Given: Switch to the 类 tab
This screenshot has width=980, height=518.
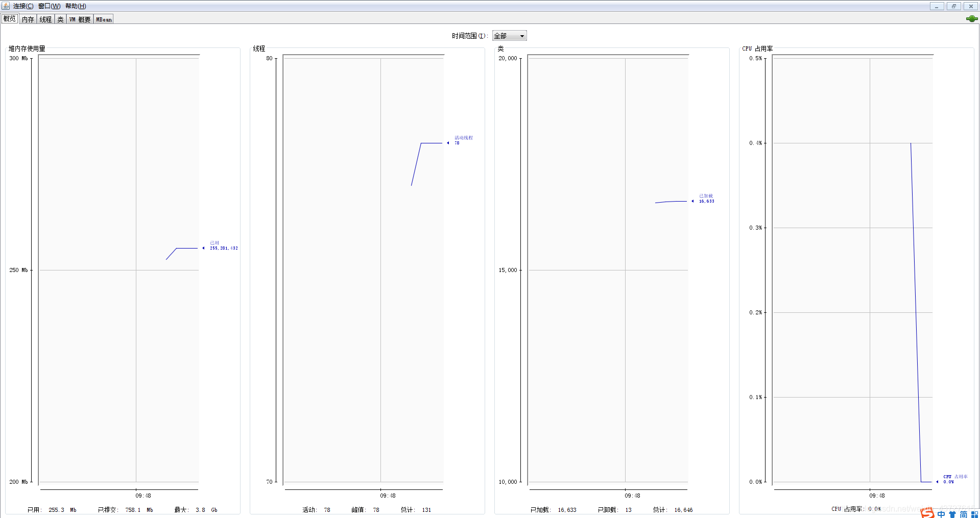Looking at the screenshot, I should click(x=60, y=19).
